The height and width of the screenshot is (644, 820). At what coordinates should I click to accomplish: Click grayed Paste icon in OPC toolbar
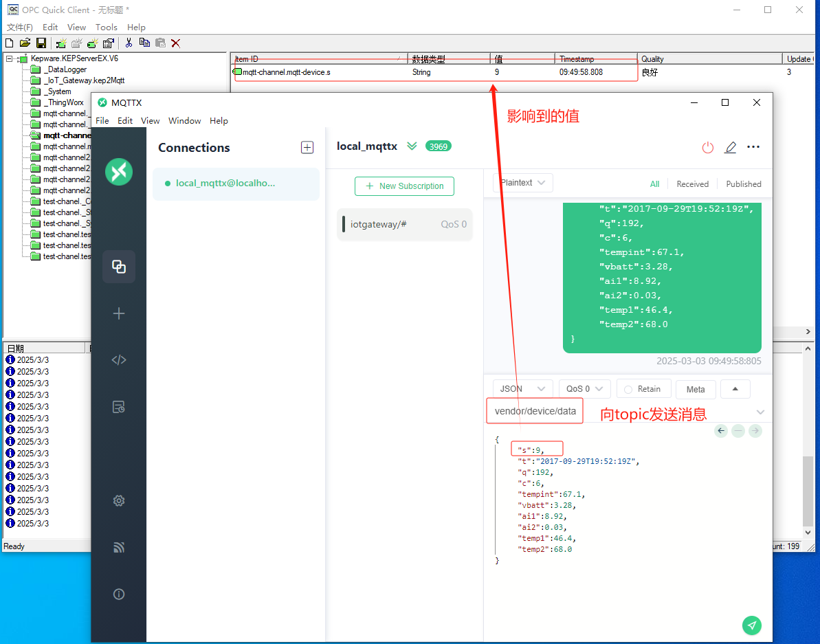(x=160, y=43)
